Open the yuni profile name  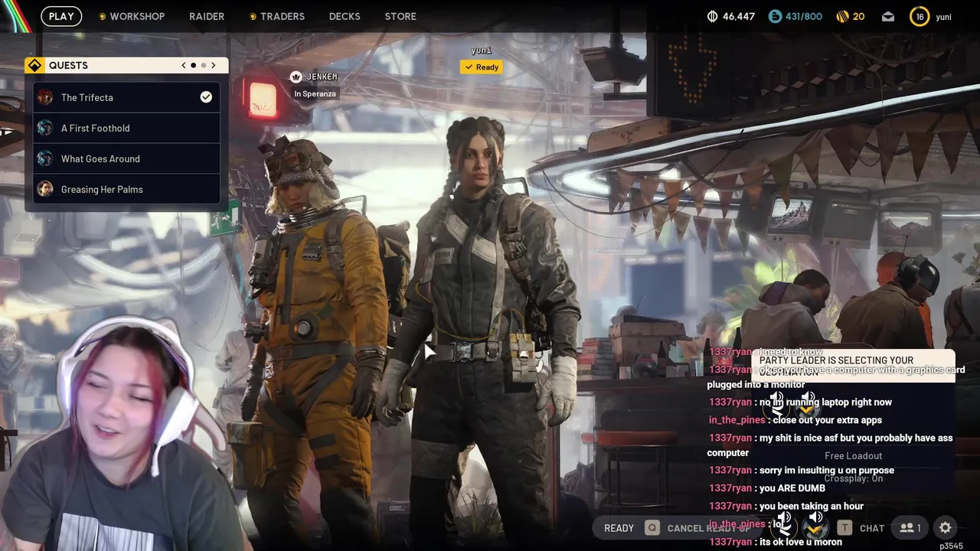coord(943,16)
